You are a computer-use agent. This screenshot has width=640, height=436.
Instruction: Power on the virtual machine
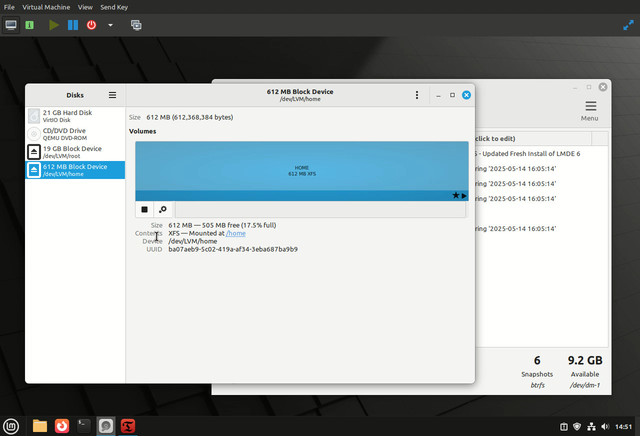[x=53, y=25]
